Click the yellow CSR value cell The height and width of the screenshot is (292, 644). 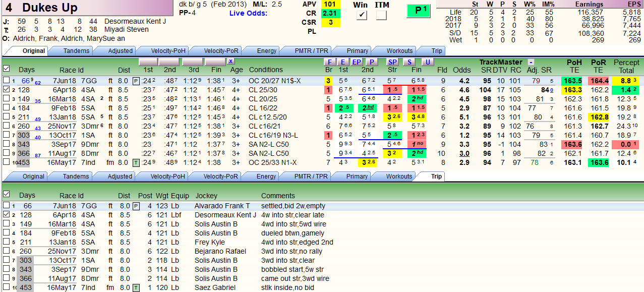(330, 22)
